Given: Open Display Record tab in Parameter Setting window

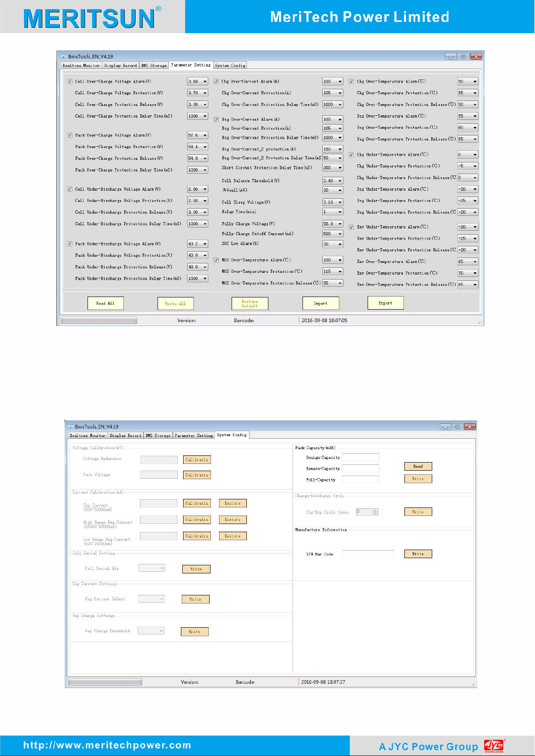Looking at the screenshot, I should 120,66.
